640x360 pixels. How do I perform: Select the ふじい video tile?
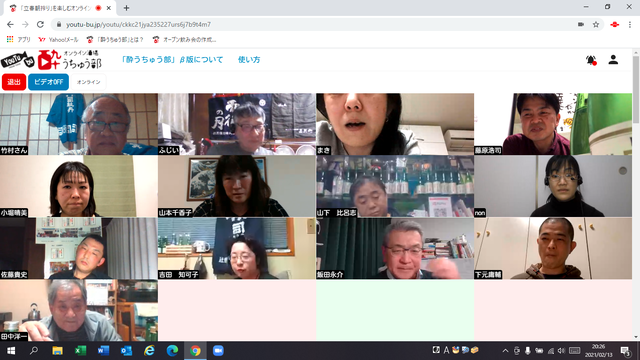(x=237, y=124)
